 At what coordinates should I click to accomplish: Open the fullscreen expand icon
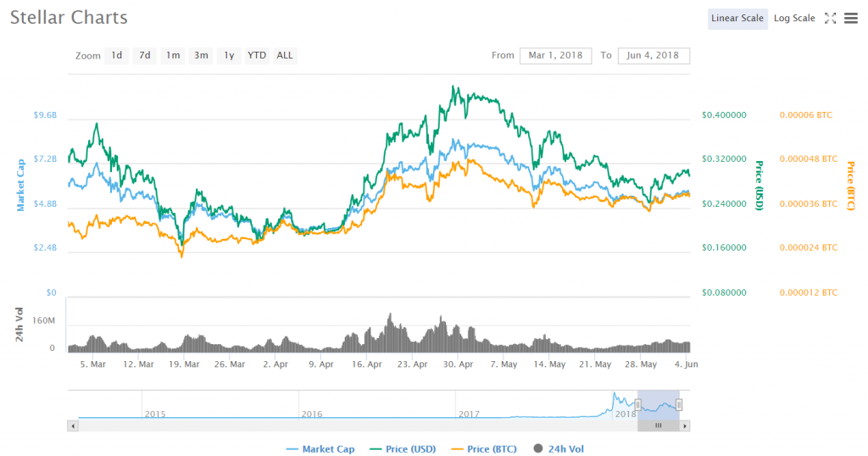coord(830,19)
